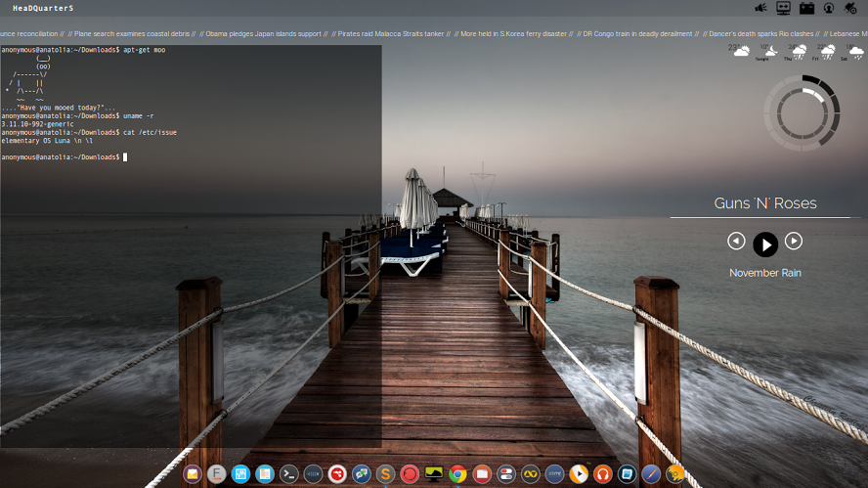
Task: Open the orange gear dock icon
Action: [674, 474]
